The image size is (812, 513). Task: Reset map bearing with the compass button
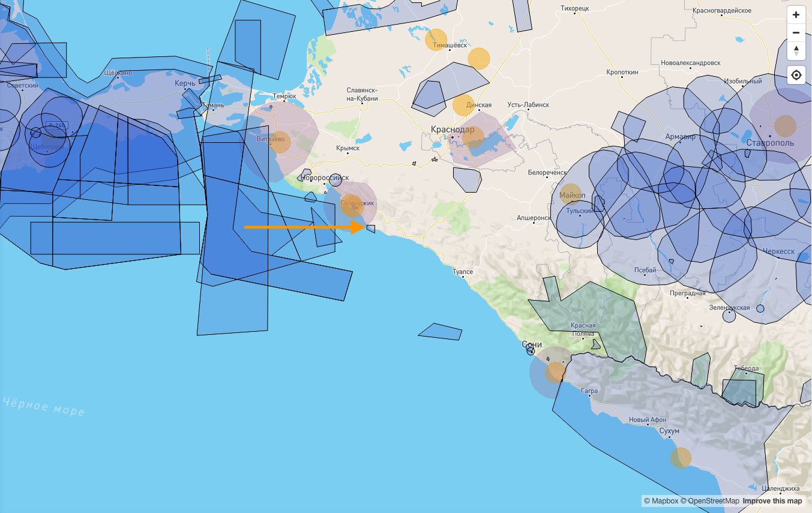coord(796,50)
